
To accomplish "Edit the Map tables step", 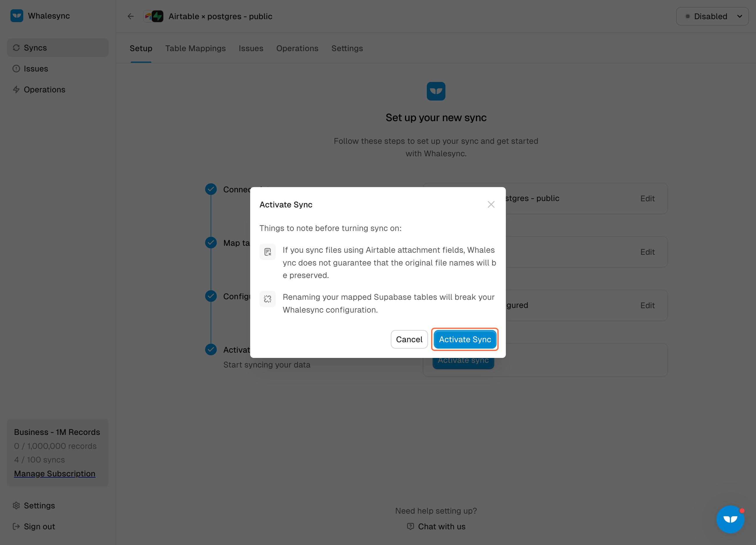I will (x=647, y=252).
